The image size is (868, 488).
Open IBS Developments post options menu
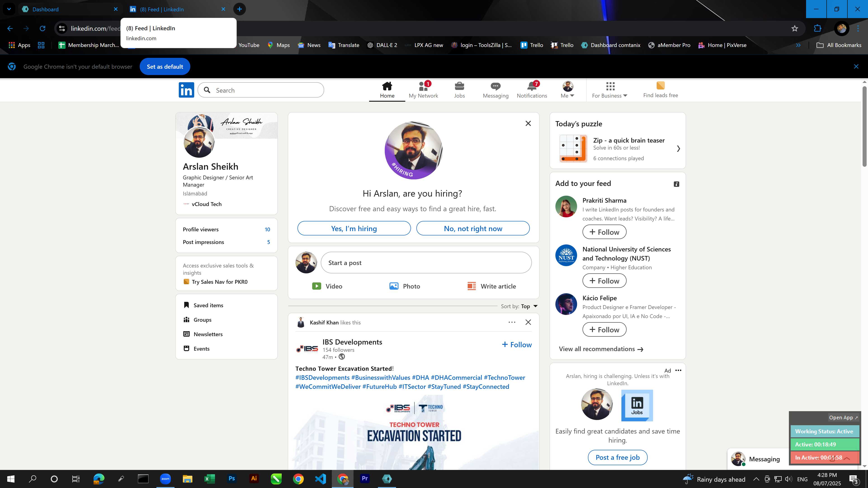pos(512,322)
